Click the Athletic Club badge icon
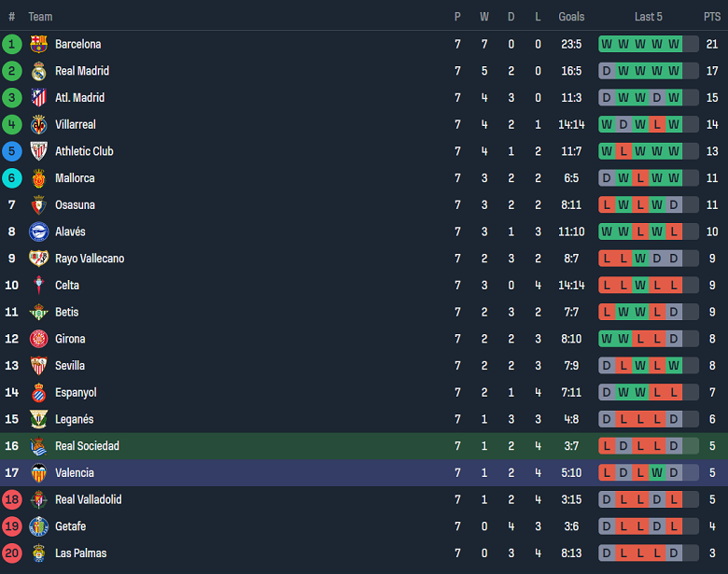The width and height of the screenshot is (728, 574). coord(38,151)
